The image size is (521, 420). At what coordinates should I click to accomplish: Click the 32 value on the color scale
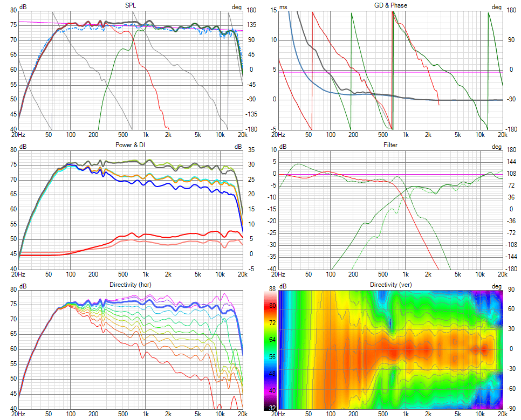[272, 408]
